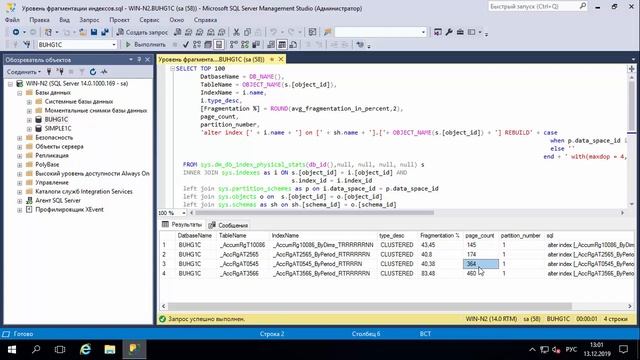Switch to the Результаты tab
The width and height of the screenshot is (640, 360).
point(182,225)
